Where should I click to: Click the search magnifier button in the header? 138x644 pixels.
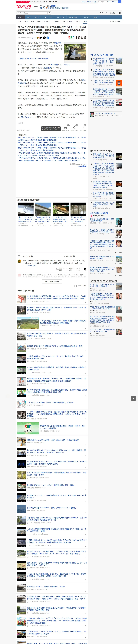click(x=49, y=13)
